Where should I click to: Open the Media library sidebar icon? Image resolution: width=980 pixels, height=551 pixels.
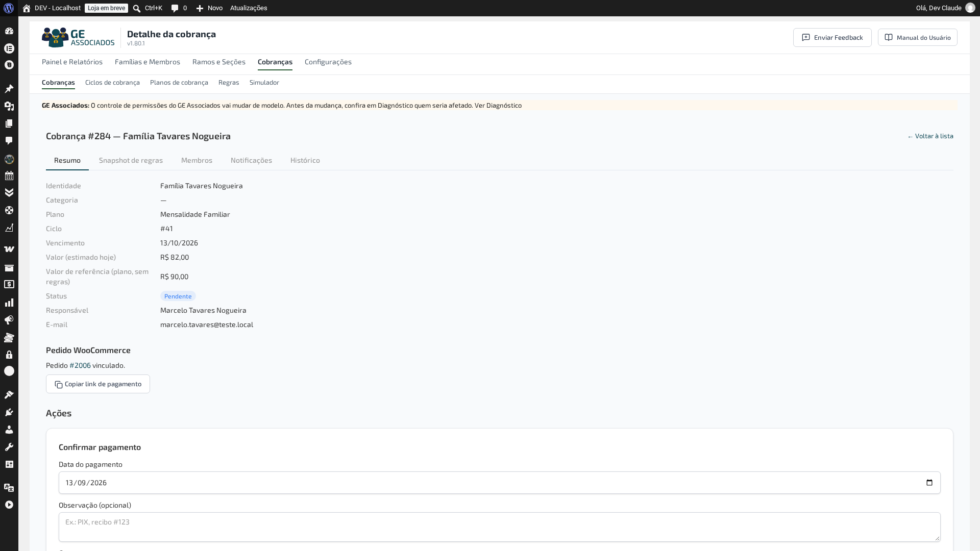pyautogui.click(x=9, y=106)
